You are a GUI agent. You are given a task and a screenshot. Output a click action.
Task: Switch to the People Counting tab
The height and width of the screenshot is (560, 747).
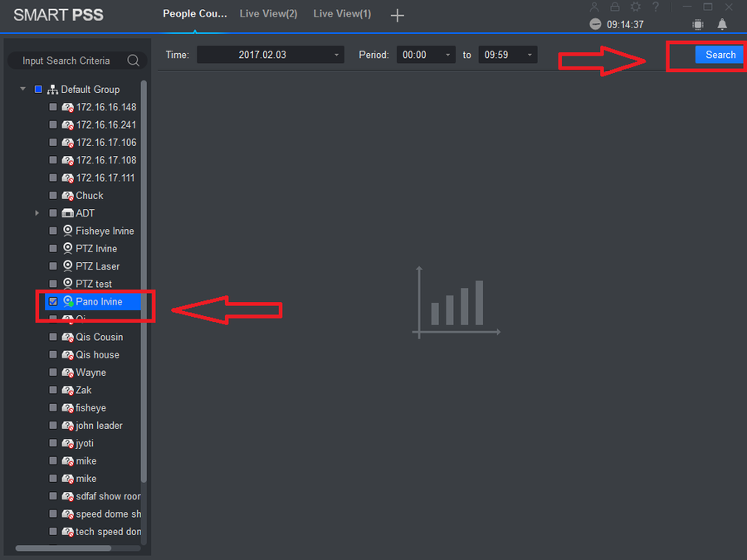[x=195, y=14]
